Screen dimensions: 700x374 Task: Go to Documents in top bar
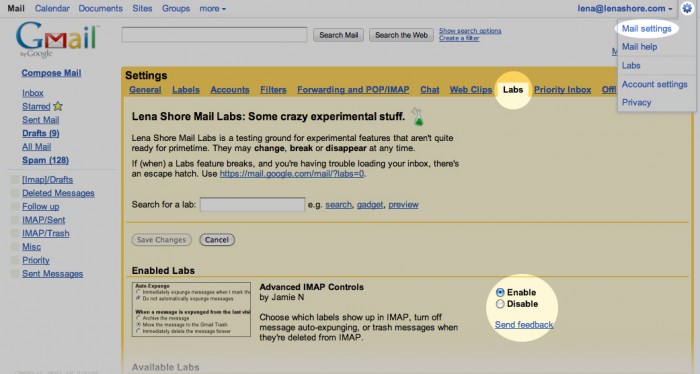[x=100, y=8]
